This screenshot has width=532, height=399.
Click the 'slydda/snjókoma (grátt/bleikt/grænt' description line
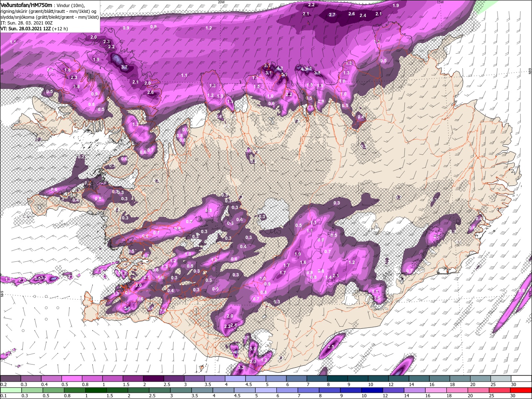pos(49,17)
